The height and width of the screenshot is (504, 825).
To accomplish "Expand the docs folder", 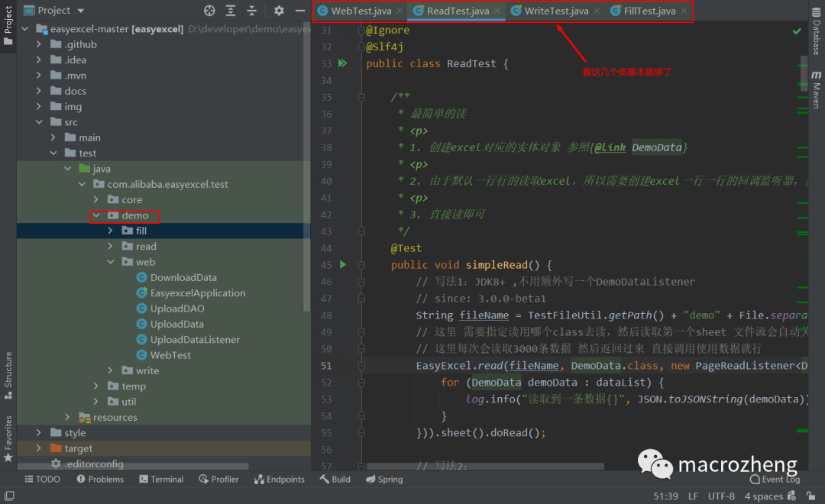I will (x=38, y=91).
